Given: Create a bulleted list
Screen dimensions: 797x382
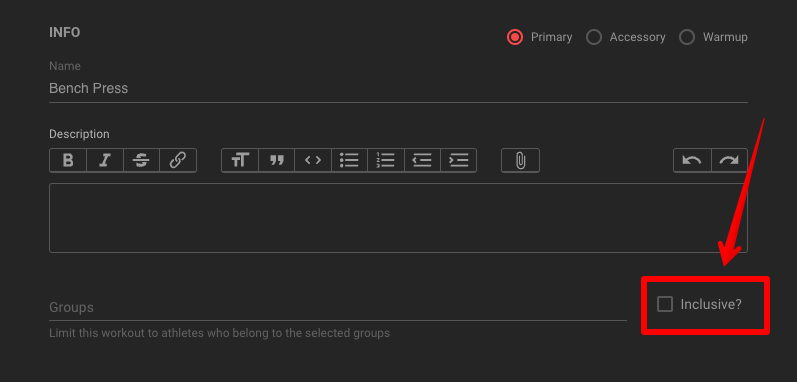Looking at the screenshot, I should tap(349, 161).
